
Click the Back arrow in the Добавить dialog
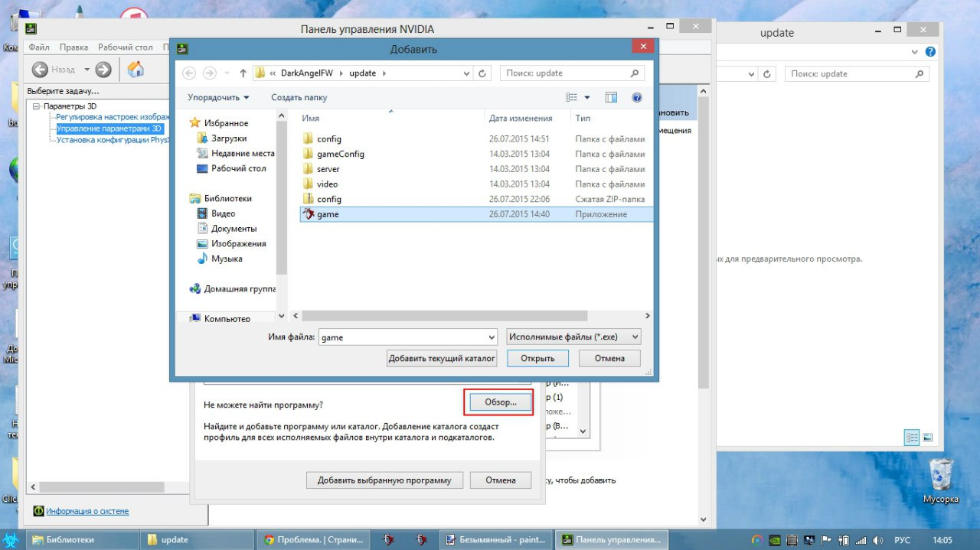coord(189,73)
